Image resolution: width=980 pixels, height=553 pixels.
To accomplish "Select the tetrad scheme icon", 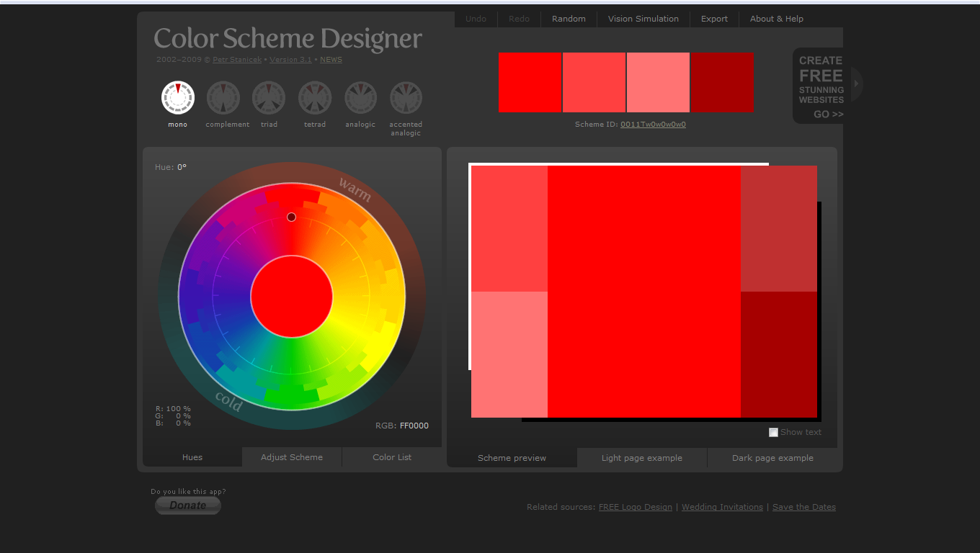I will [x=315, y=97].
